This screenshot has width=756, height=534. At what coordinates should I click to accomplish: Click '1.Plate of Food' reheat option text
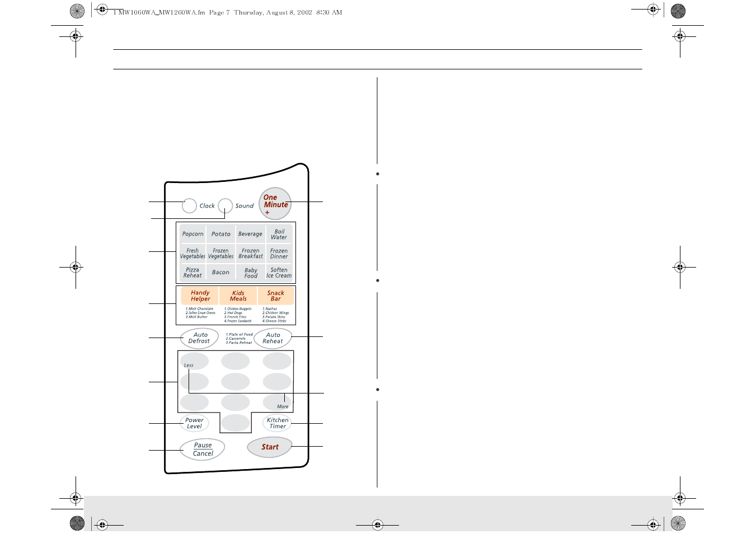pos(239,335)
